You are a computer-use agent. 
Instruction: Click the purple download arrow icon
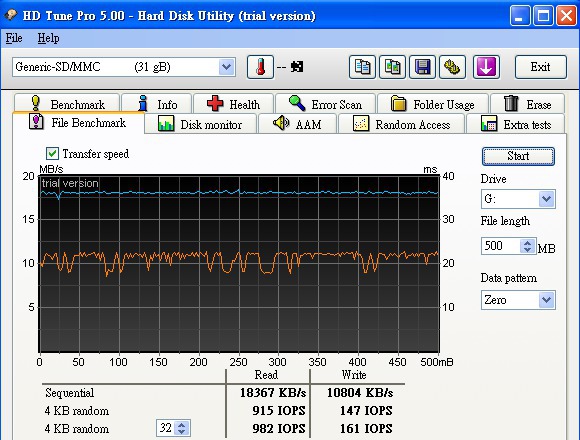[486, 67]
